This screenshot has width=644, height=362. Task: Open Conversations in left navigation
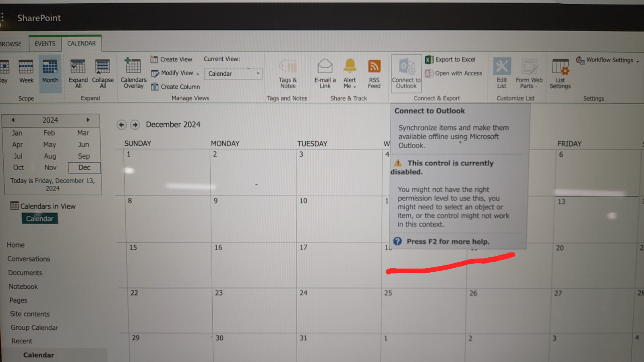point(29,259)
